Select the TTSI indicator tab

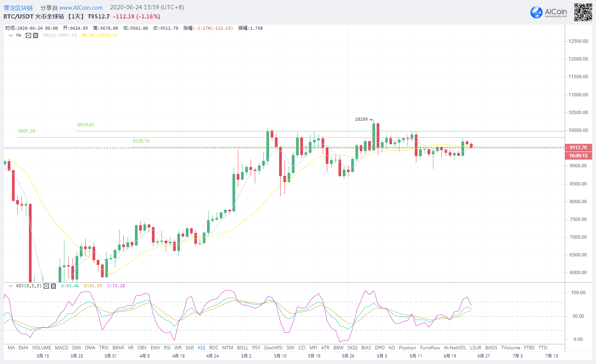click(x=543, y=348)
